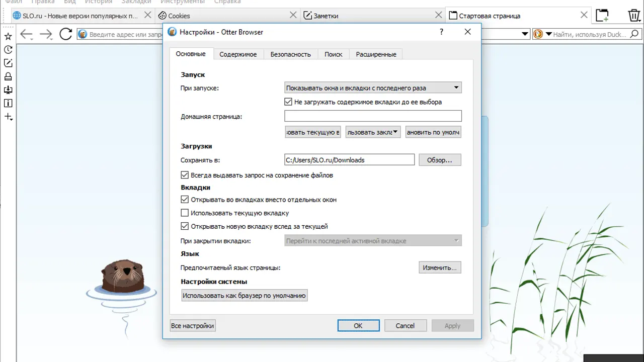Switch to the 'Расширенные' settings tab

click(376, 54)
